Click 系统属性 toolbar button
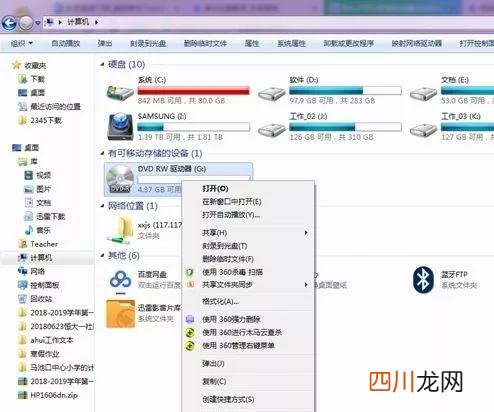 [x=291, y=43]
